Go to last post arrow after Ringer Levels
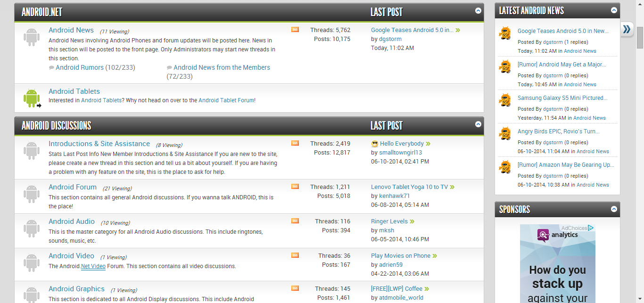Screen dimensions: 644x303 (412, 221)
